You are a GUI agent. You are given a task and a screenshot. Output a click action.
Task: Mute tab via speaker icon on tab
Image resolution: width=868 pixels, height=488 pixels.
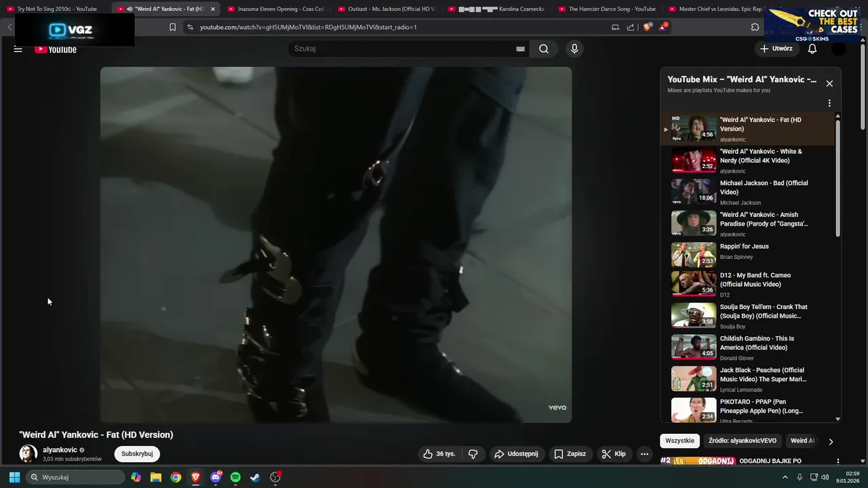coord(130,9)
